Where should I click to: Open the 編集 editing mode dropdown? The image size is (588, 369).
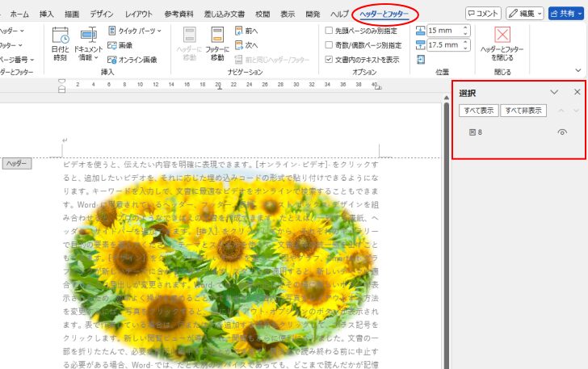point(525,14)
